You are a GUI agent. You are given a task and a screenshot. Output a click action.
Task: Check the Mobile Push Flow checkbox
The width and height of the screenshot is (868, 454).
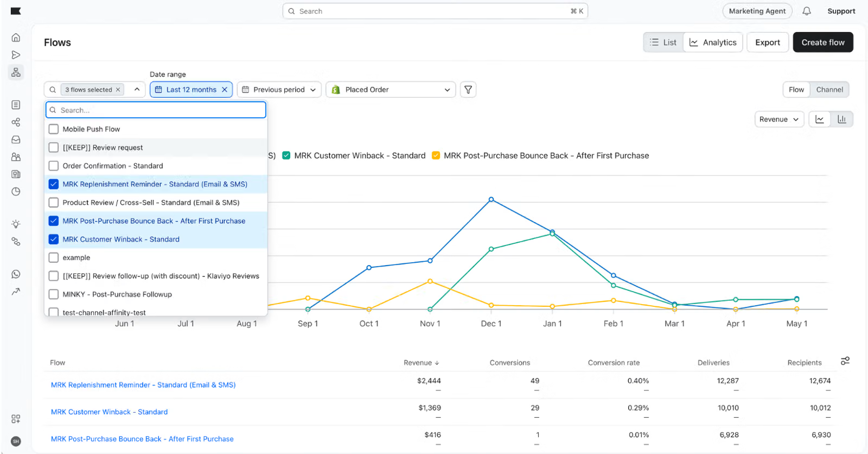(x=54, y=129)
